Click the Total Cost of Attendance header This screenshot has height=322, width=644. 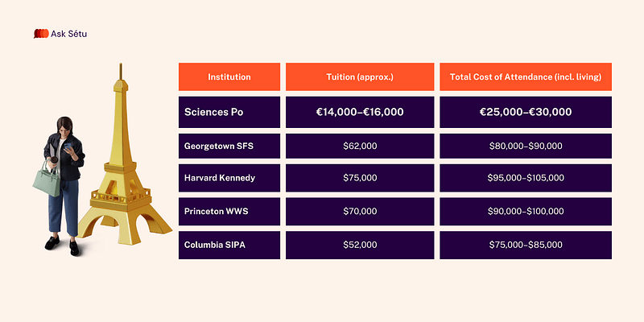click(x=526, y=77)
